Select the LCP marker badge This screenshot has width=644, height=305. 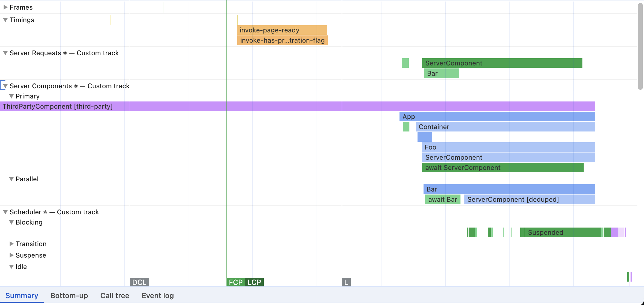click(x=254, y=282)
